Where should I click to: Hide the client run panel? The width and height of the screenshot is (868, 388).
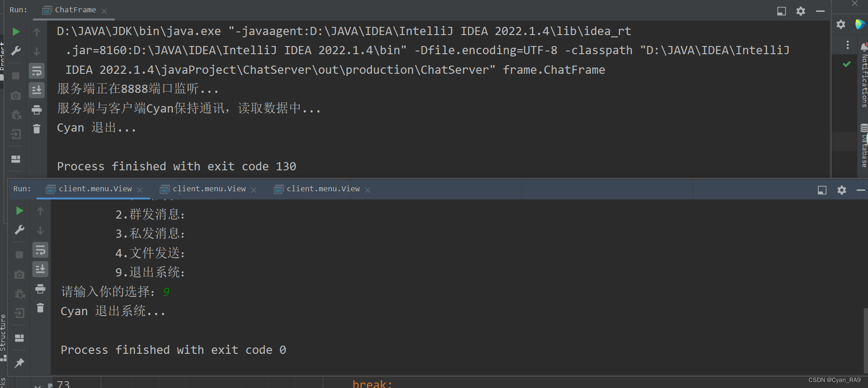[861, 190]
